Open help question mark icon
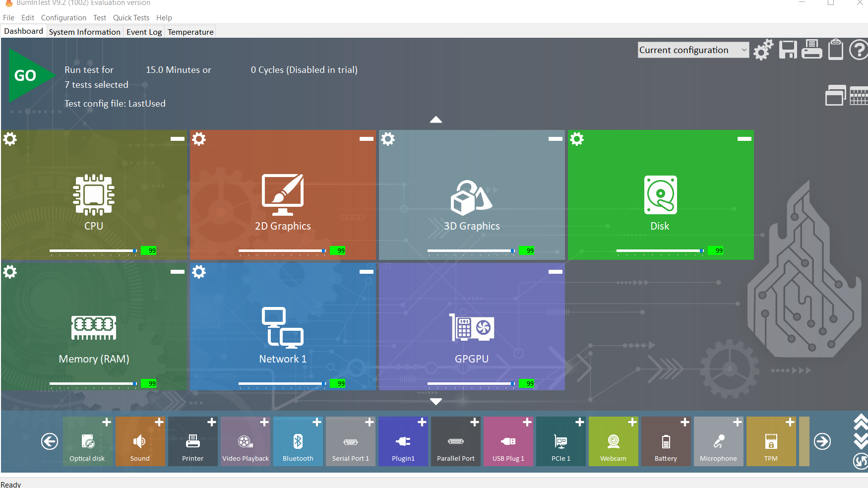868x488 pixels. pyautogui.click(x=859, y=50)
